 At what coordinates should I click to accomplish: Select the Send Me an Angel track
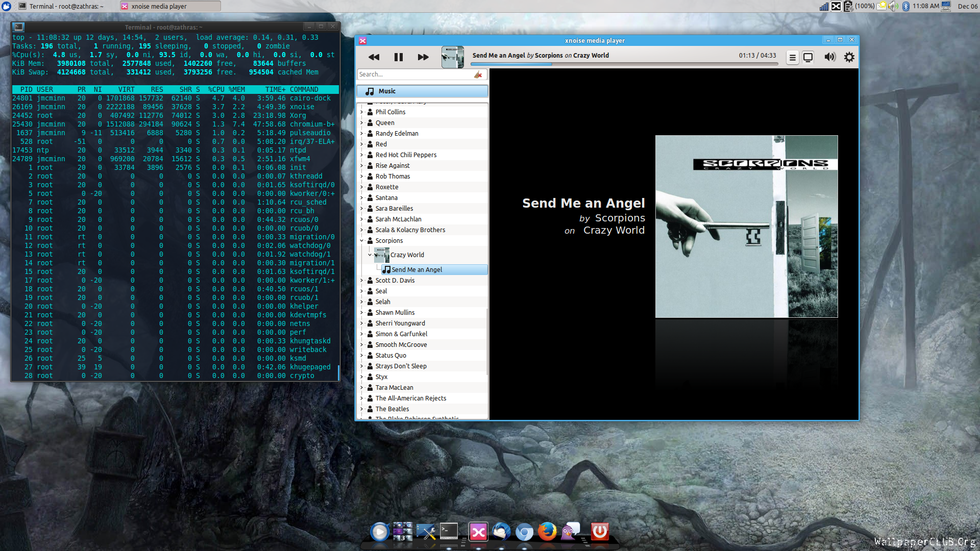pyautogui.click(x=416, y=269)
